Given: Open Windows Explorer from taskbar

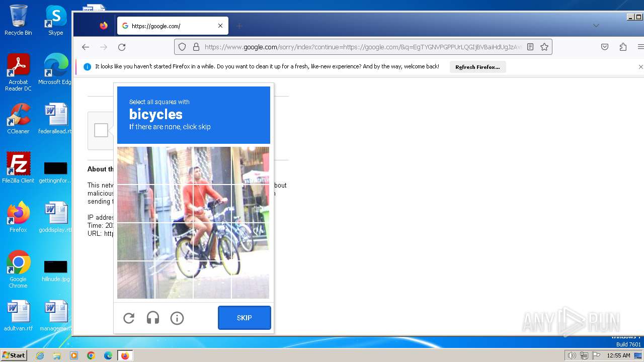Looking at the screenshot, I should pyautogui.click(x=57, y=355).
